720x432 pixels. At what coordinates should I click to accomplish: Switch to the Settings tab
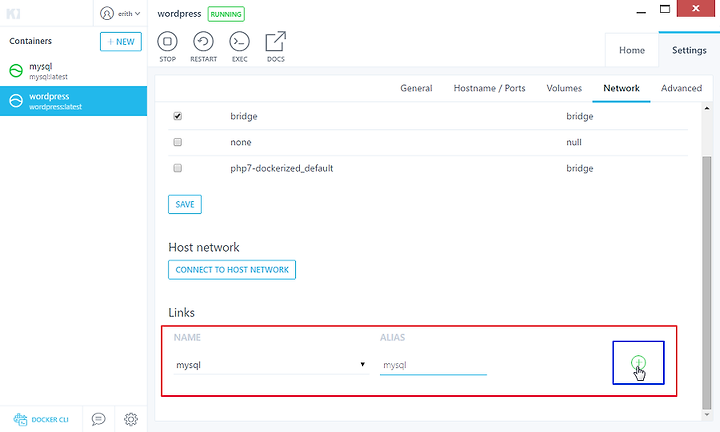coord(689,50)
